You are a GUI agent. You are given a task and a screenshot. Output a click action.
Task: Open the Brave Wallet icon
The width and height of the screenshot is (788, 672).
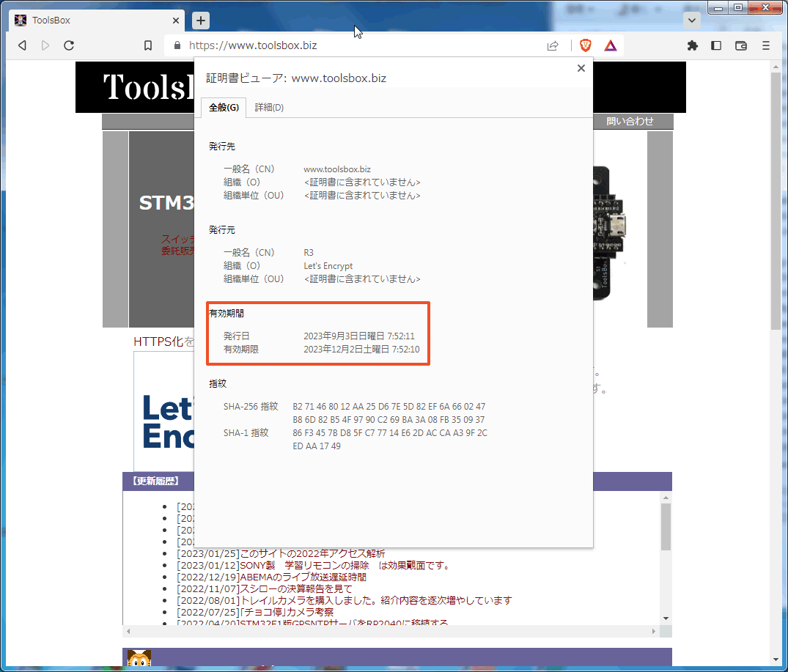(x=741, y=45)
